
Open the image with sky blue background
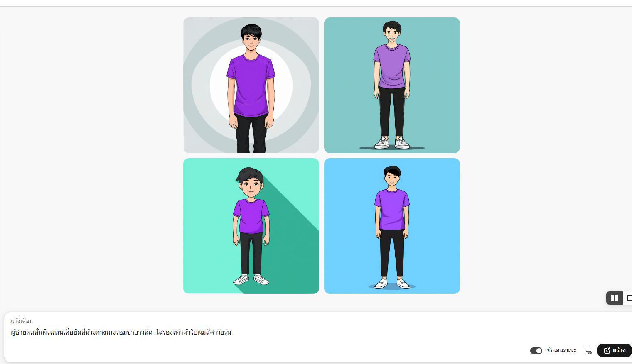tap(392, 226)
